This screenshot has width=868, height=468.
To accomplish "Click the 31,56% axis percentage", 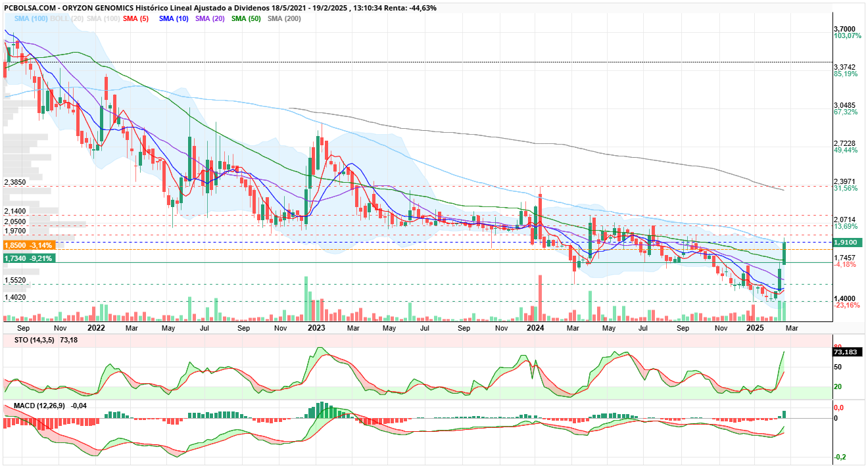I will pos(846,188).
